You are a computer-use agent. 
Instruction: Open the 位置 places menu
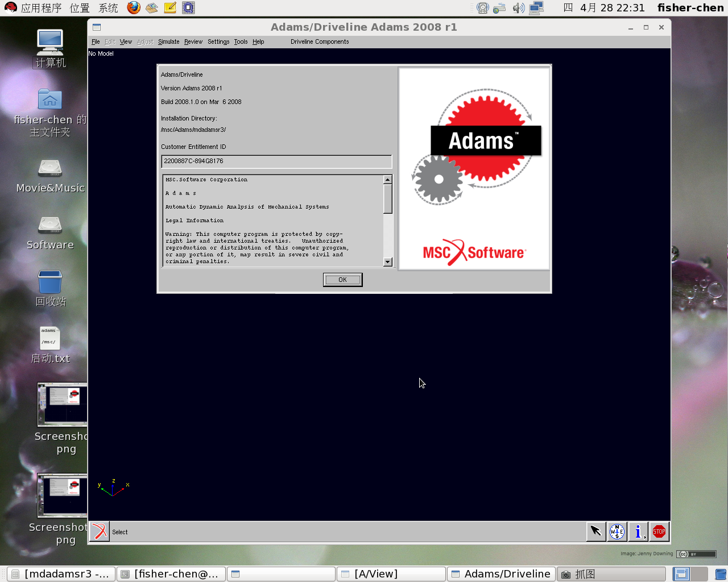[80, 8]
